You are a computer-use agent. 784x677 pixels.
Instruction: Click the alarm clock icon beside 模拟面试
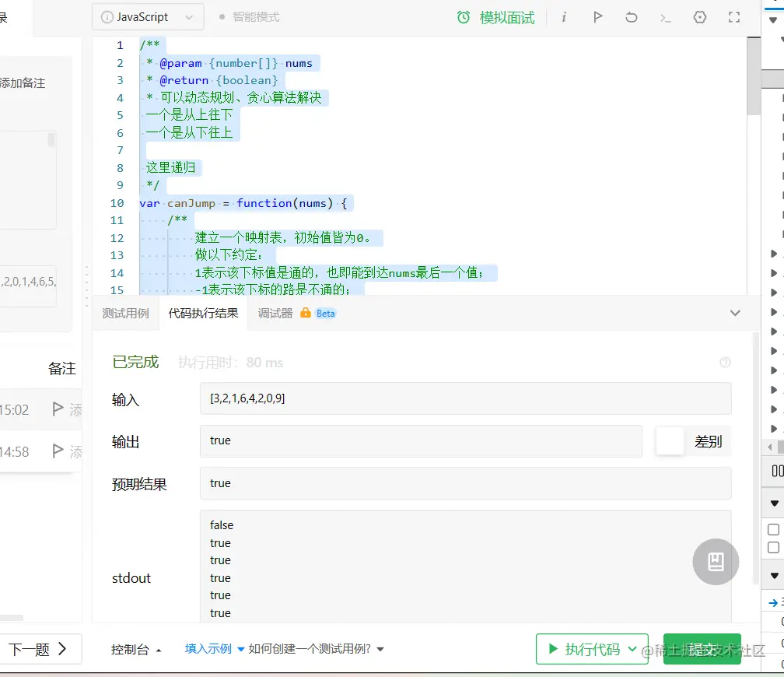click(x=464, y=18)
